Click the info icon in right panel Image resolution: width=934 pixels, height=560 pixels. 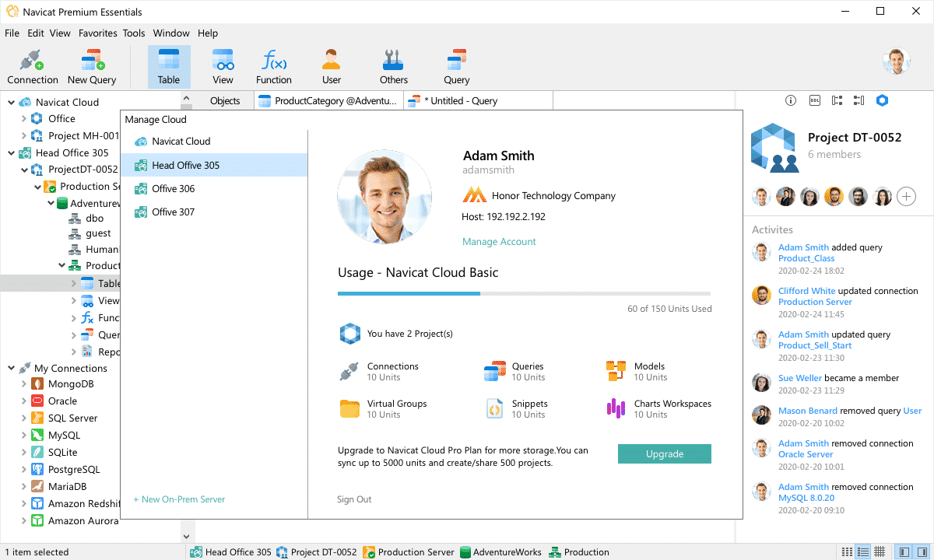[x=791, y=100]
